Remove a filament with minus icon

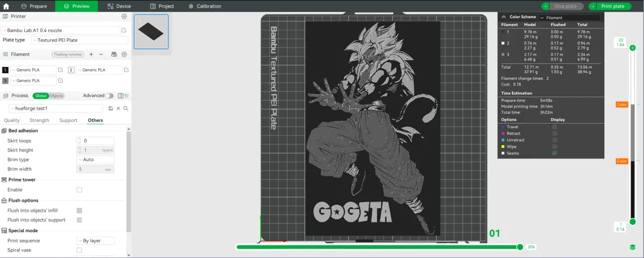coord(101,54)
